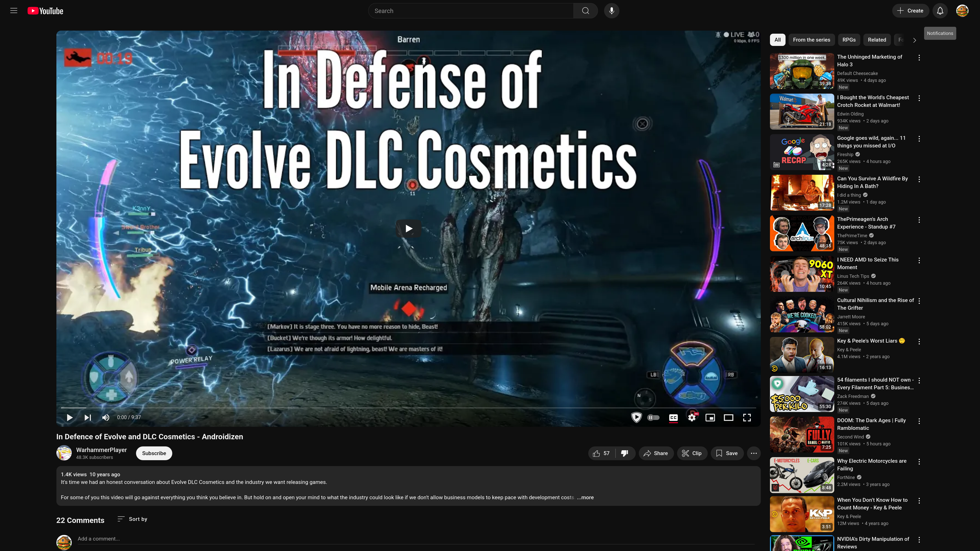
Task: Click the WarhammerPlayer channel avatar
Action: [x=64, y=453]
